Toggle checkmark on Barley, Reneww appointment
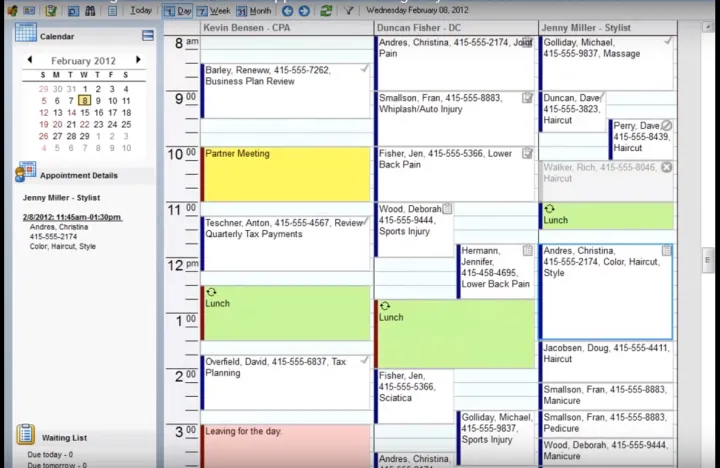Image resolution: width=720 pixels, height=468 pixels. tap(364, 70)
